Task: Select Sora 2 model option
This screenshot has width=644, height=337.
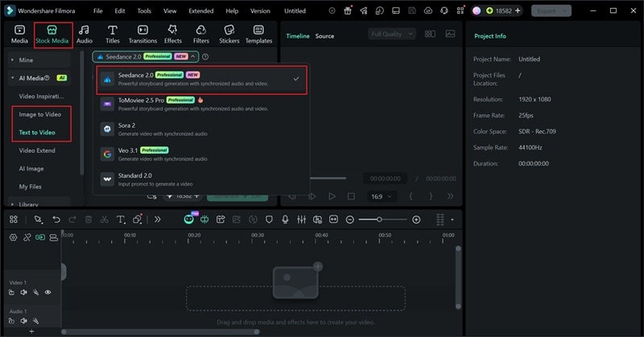Action: click(201, 129)
